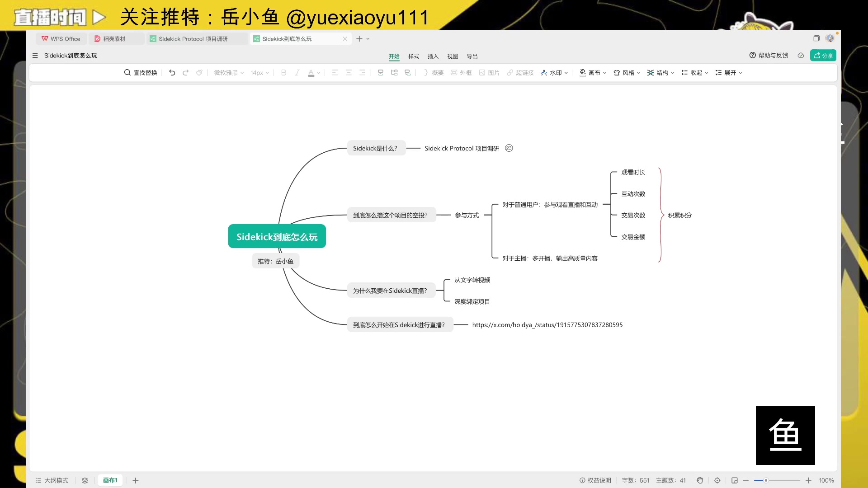Insert a parent topic node icon
Viewport: 868px width, 488px height.
click(408, 73)
